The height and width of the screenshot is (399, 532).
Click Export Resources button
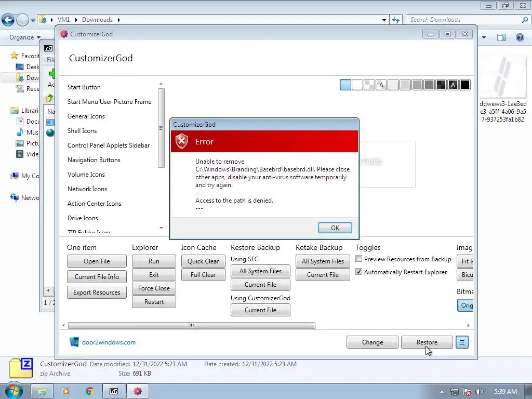click(97, 292)
